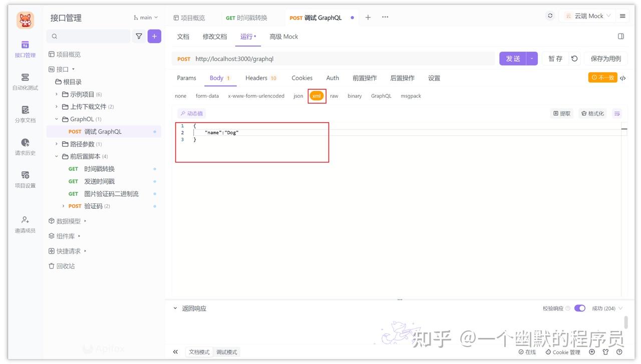This screenshot has height=364, width=641.
Task: Select the xml body type option
Action: (x=316, y=96)
